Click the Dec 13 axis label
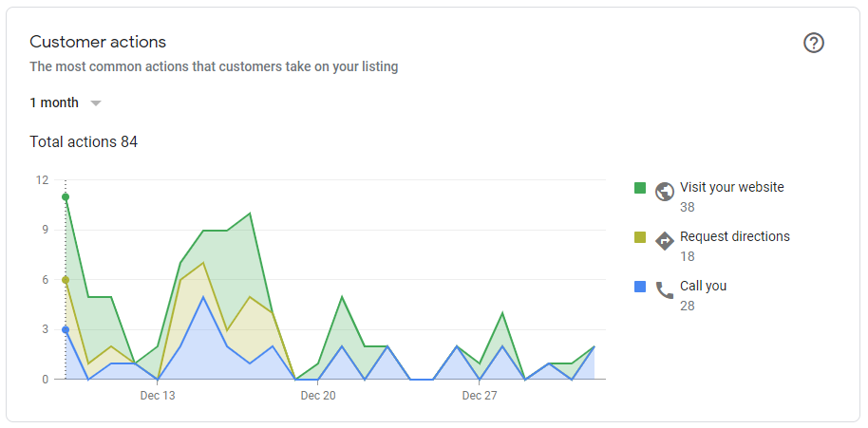 click(x=158, y=396)
